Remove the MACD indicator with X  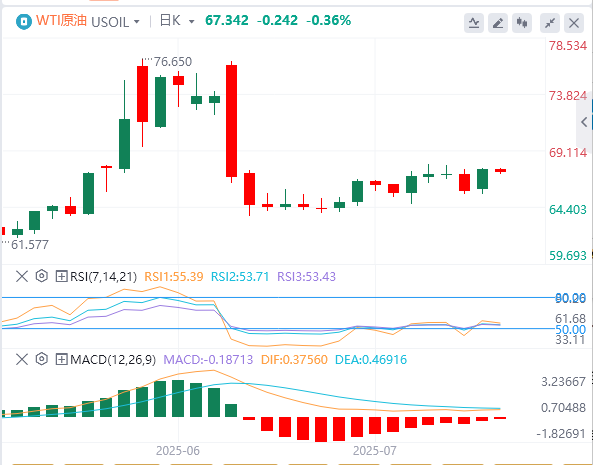click(22, 359)
